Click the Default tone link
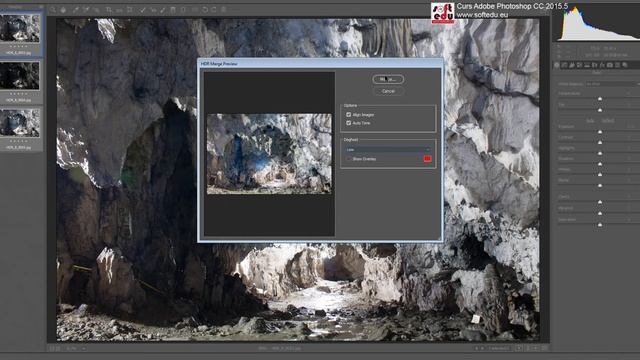This screenshot has height=360, width=640. click(x=608, y=121)
